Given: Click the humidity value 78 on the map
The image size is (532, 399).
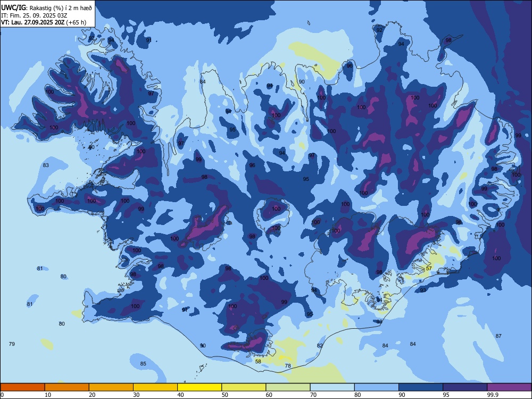Looking at the screenshot, I should click(288, 366).
